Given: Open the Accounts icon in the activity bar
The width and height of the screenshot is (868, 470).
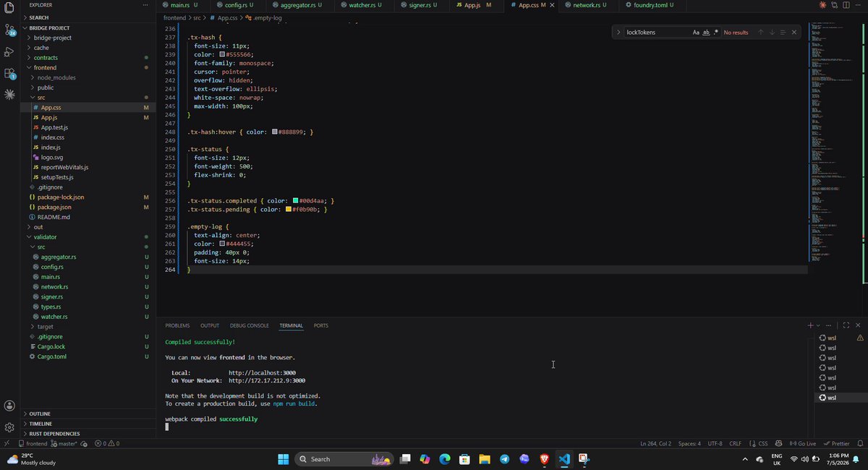Looking at the screenshot, I should [x=9, y=406].
